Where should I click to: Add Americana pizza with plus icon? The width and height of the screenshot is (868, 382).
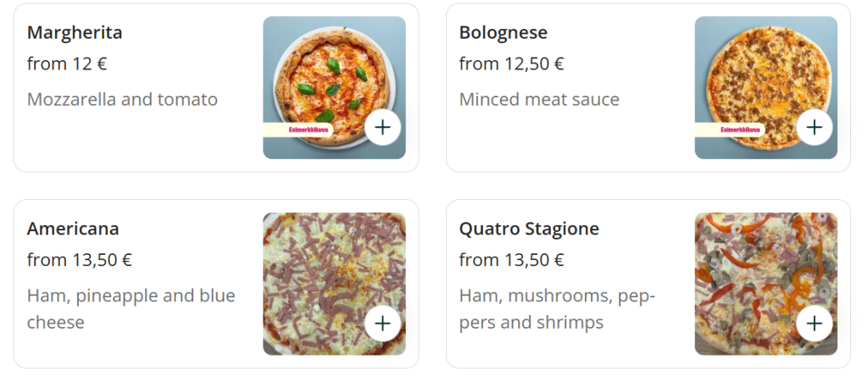click(383, 323)
